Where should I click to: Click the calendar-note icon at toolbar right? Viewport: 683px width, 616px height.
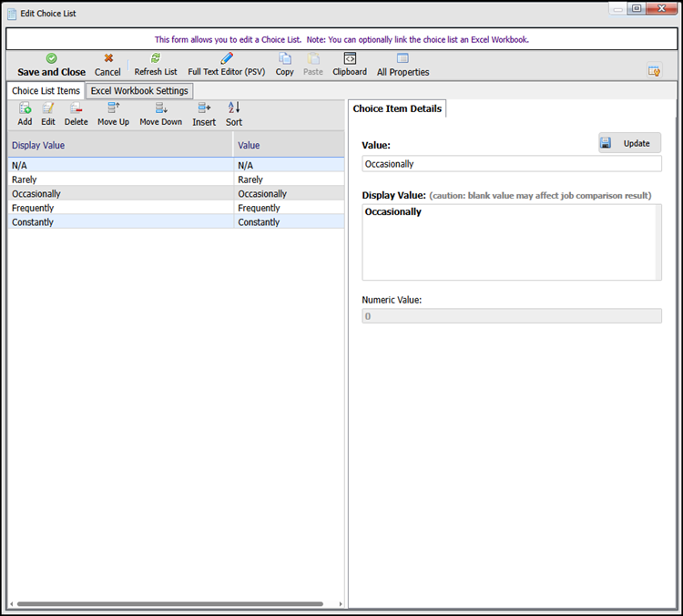(x=654, y=70)
